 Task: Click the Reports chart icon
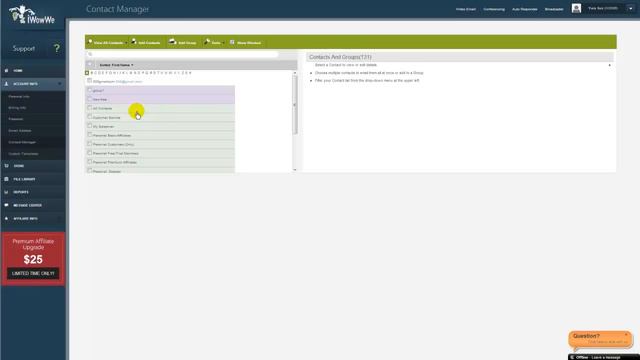7,192
